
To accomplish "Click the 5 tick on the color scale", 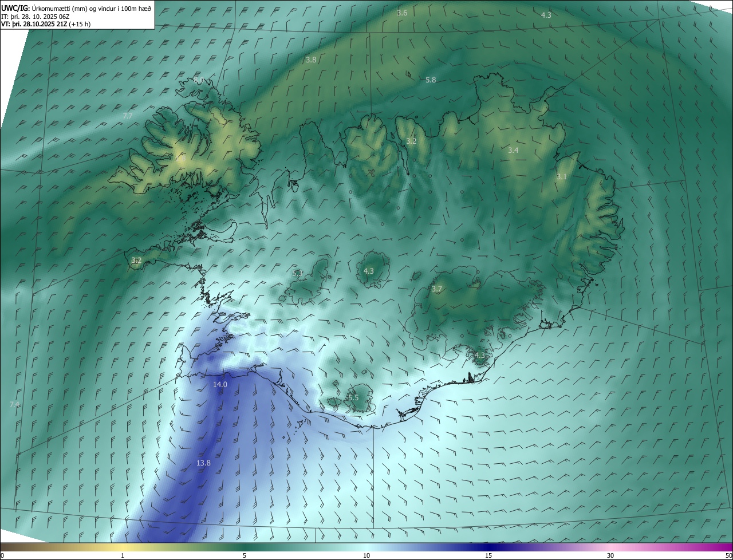I will [245, 555].
